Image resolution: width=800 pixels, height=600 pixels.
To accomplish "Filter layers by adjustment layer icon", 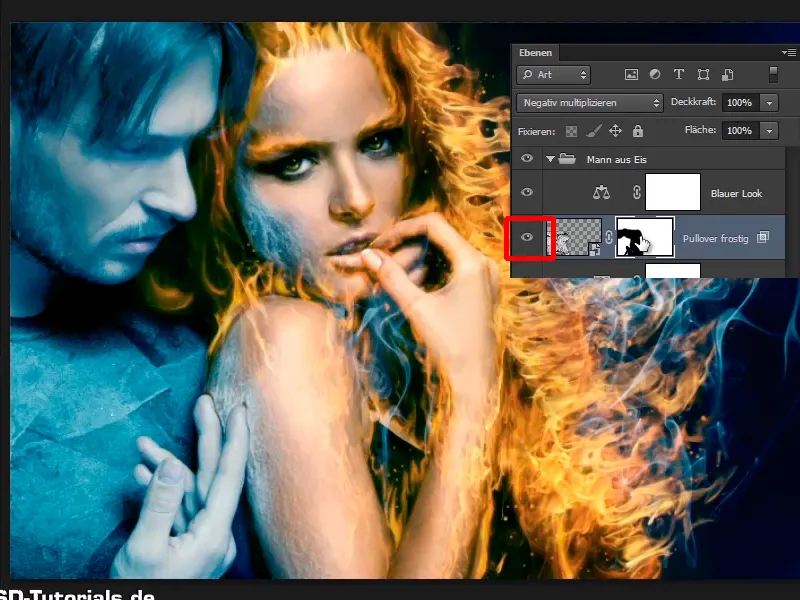I will [655, 74].
